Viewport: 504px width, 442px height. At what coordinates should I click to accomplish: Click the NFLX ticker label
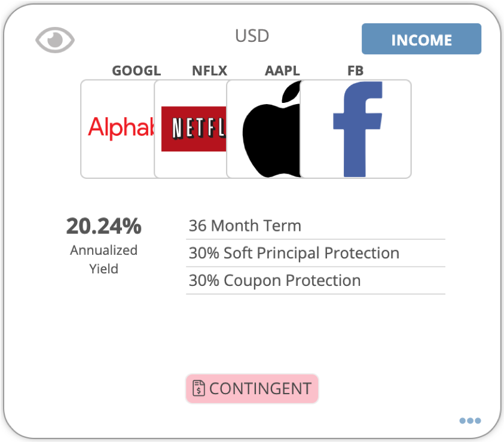210,71
